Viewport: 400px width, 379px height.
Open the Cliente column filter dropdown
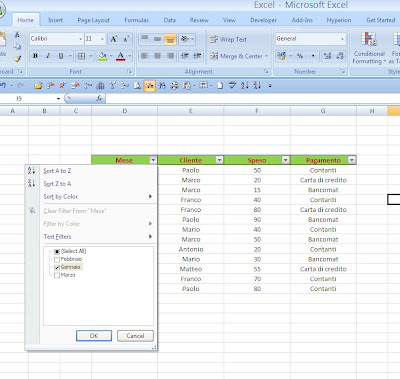click(x=219, y=160)
